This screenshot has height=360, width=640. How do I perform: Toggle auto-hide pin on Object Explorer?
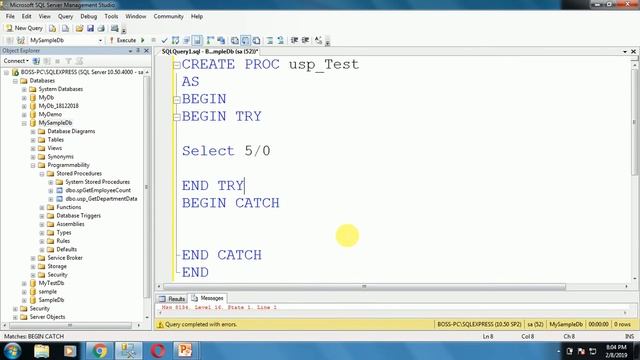138,51
